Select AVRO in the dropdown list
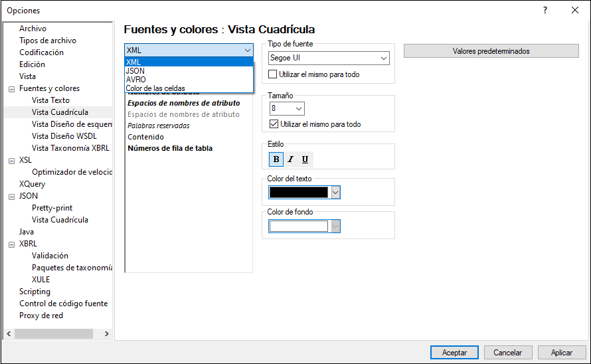This screenshot has width=591, height=364. [189, 80]
